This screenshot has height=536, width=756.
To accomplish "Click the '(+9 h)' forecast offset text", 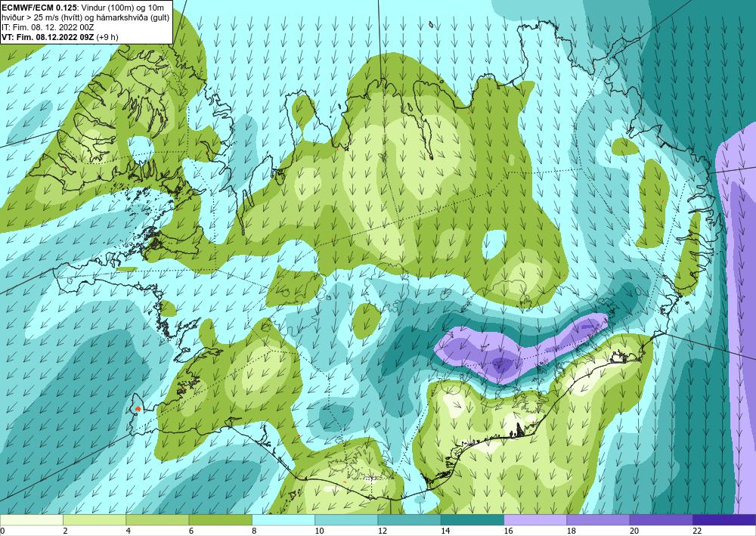I will [107, 37].
